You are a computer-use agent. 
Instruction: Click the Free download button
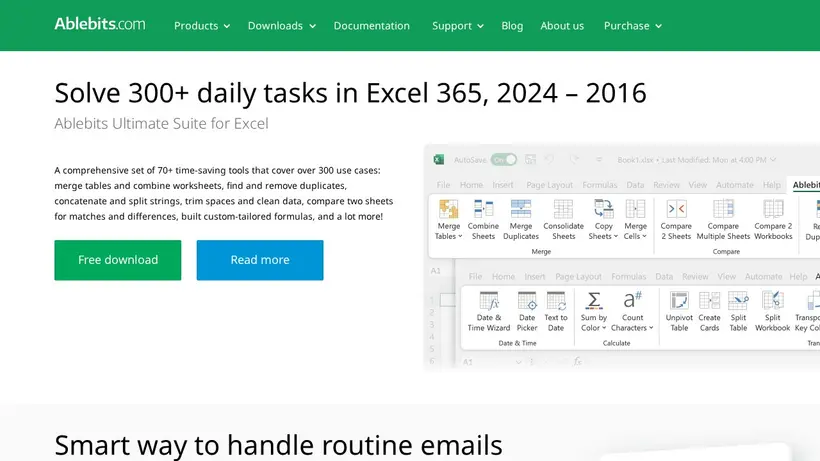(118, 260)
